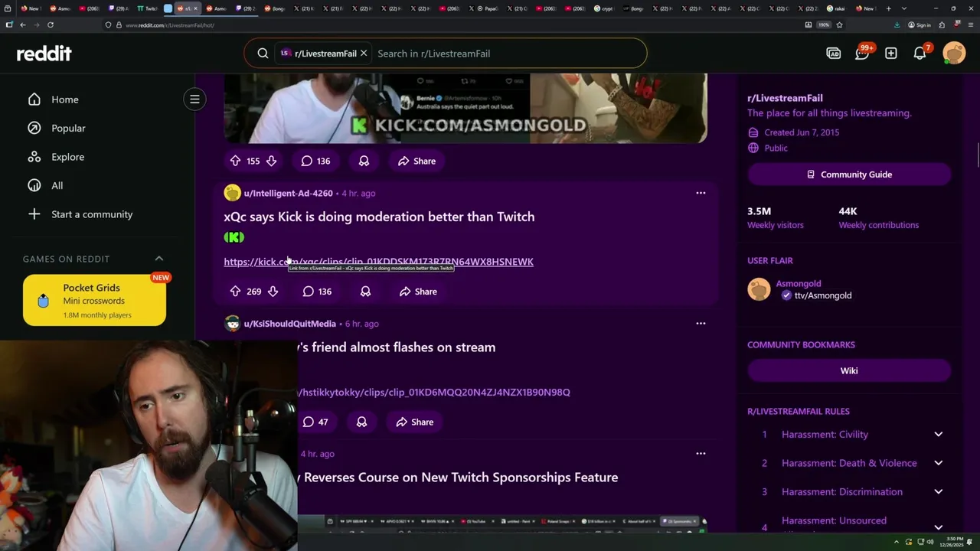
Task: Collapse the left navigation sidebar
Action: point(194,99)
